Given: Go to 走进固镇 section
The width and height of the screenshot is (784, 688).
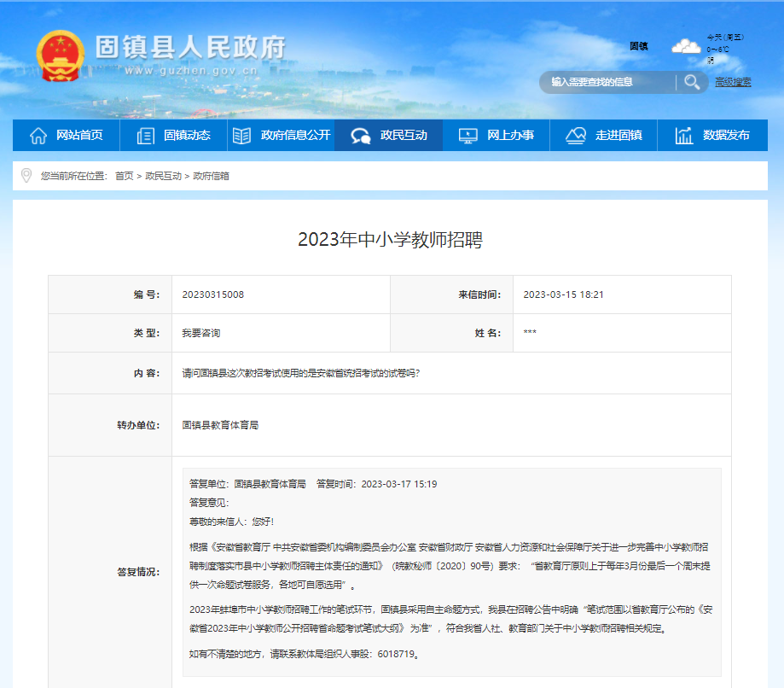Looking at the screenshot, I should [x=618, y=136].
